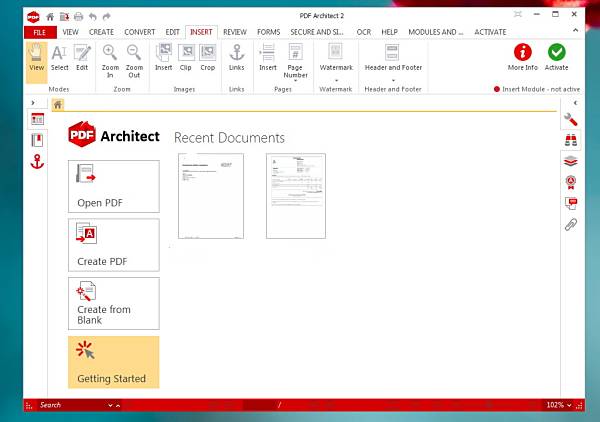
Task: Expand the Watermark dropdown
Action: click(x=336, y=79)
